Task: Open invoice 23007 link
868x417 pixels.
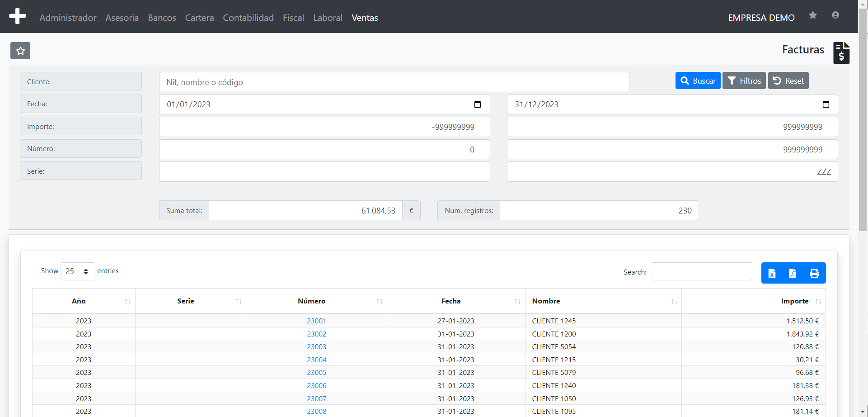Action: coord(316,398)
